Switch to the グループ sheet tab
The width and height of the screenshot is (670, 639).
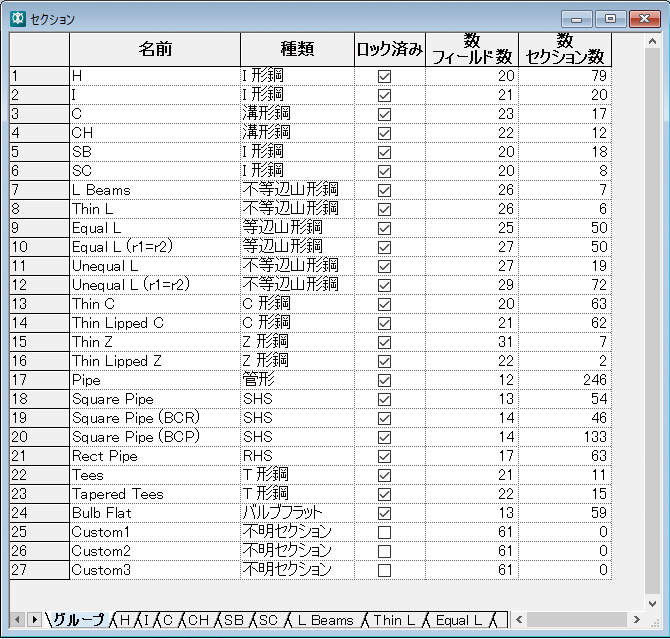click(x=79, y=620)
